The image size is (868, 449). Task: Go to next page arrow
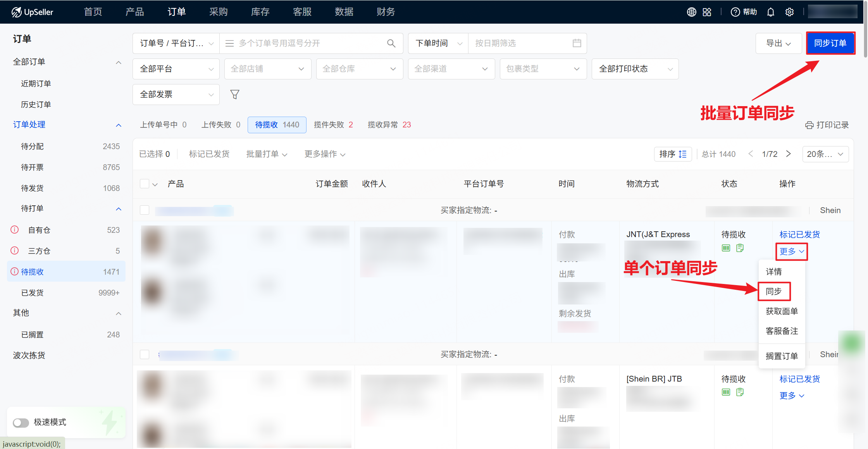pos(789,154)
